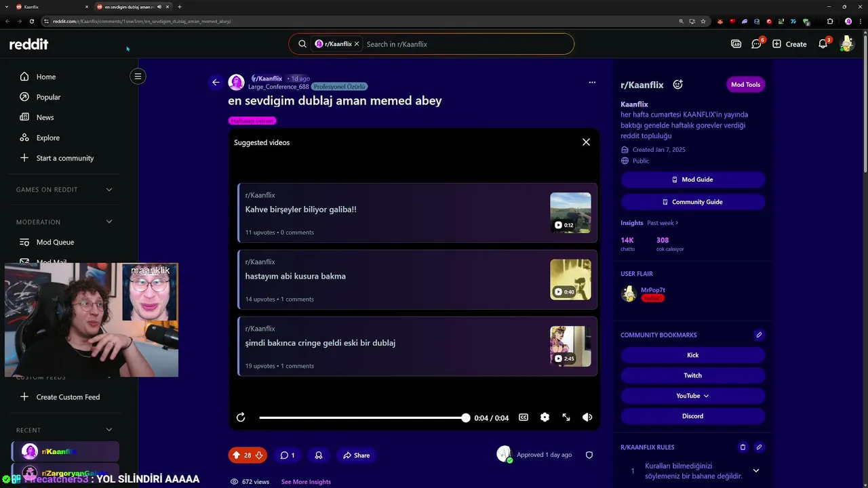Collapse the Games on Reddit section
Image resolution: width=868 pixels, height=488 pixels.
[109, 190]
